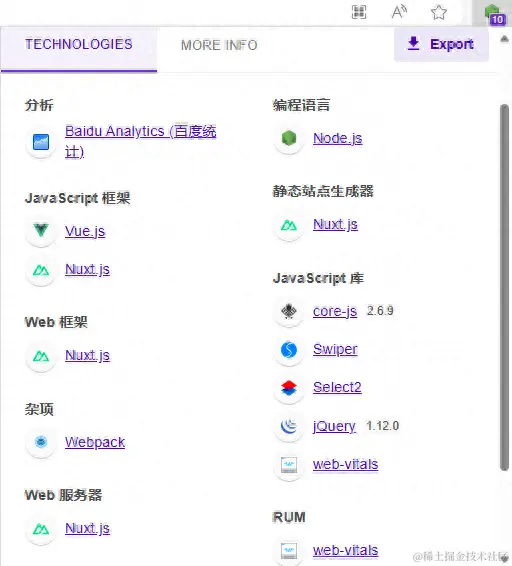Click the read aloud icon in the toolbar
The image size is (512, 566).
point(399,12)
